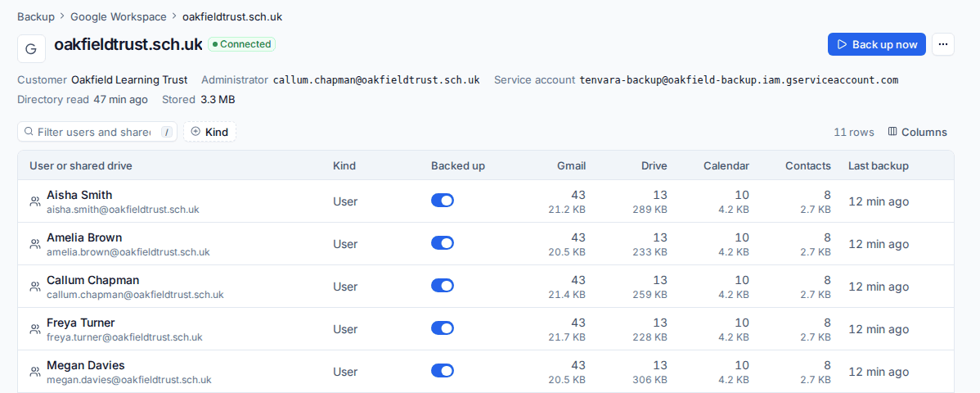Open the Aisha Smith row name
Image resolution: width=980 pixels, height=393 pixels.
click(79, 195)
